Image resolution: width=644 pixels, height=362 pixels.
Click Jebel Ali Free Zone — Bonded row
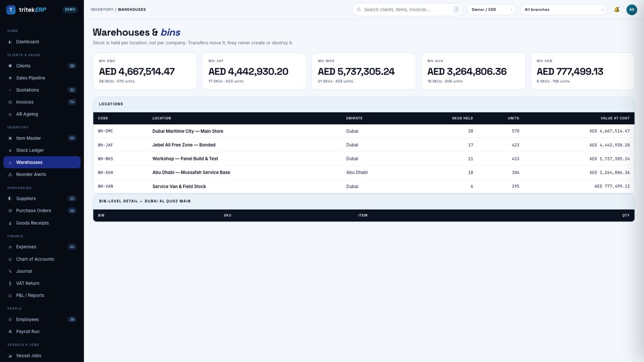364,145
